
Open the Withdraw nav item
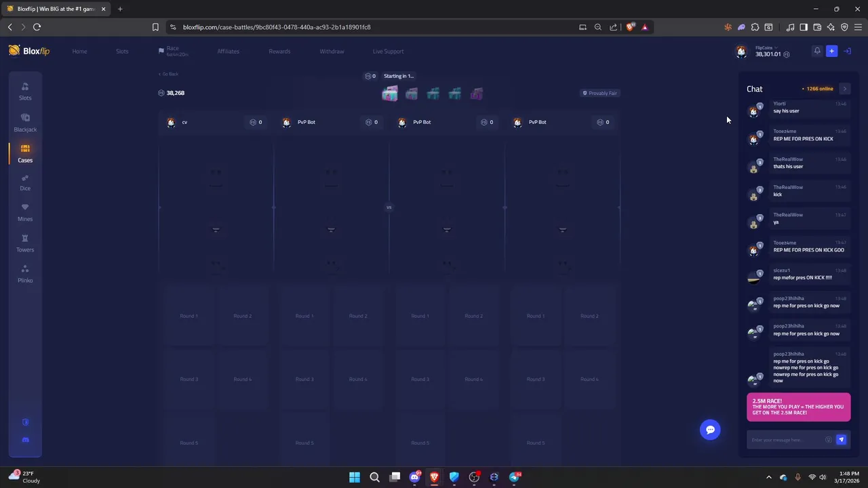[x=332, y=52]
